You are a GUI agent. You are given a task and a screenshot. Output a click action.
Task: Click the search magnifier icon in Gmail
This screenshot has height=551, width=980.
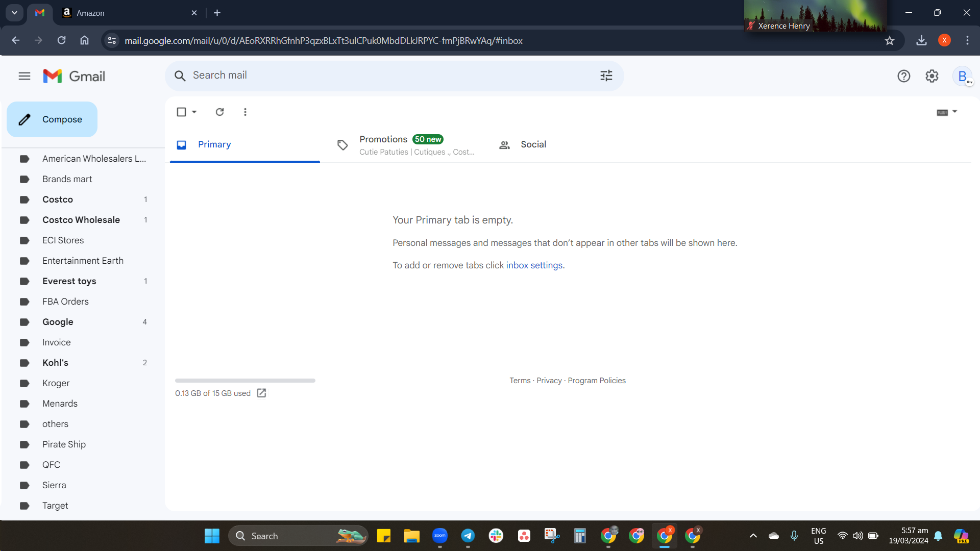click(x=180, y=76)
